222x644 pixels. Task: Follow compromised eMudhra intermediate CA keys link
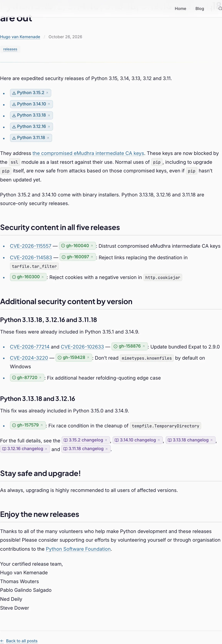[88, 153]
